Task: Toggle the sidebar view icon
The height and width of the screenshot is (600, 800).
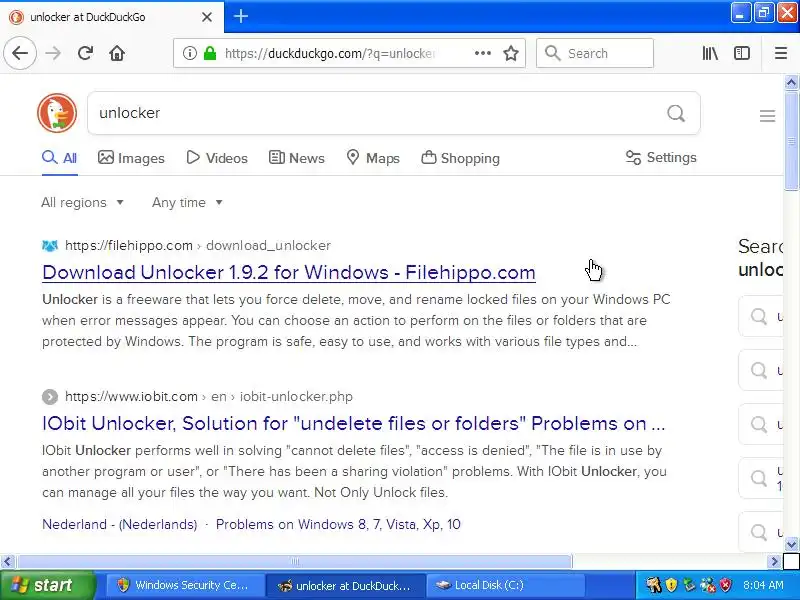Action: [x=742, y=53]
